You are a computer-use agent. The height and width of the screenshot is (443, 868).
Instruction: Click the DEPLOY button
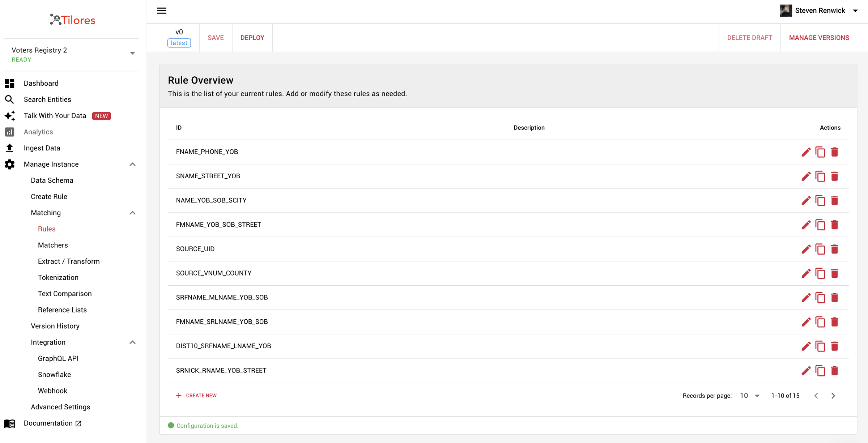[x=252, y=38]
